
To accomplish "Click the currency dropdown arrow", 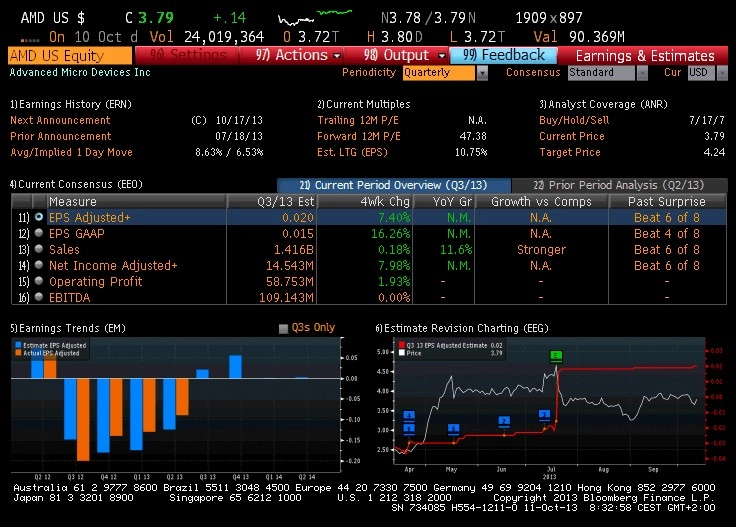I will [x=722, y=73].
